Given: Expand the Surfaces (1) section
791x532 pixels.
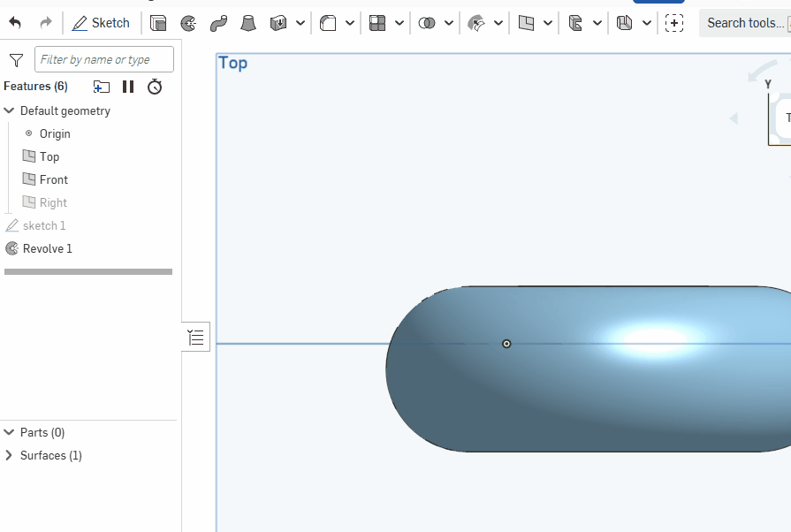Looking at the screenshot, I should pyautogui.click(x=10, y=456).
